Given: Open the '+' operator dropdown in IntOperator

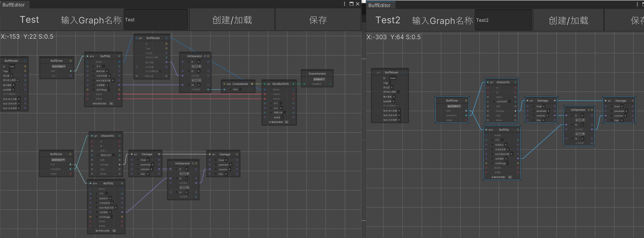Looking at the screenshot, I should pyautogui.click(x=197, y=66).
